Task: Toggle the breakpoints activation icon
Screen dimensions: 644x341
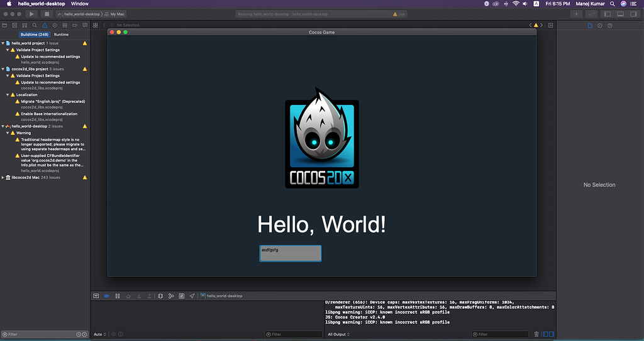Action: (107, 296)
